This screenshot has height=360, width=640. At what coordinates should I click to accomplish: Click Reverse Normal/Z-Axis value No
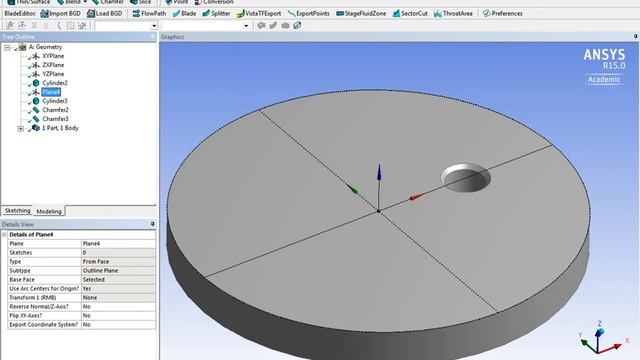click(x=118, y=307)
